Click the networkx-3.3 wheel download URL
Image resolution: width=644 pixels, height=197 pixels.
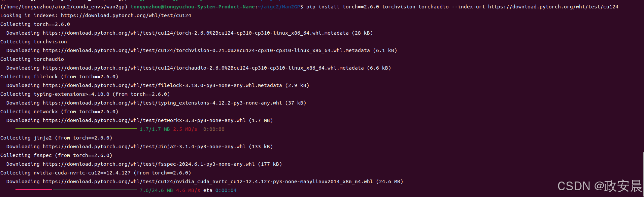click(144, 120)
